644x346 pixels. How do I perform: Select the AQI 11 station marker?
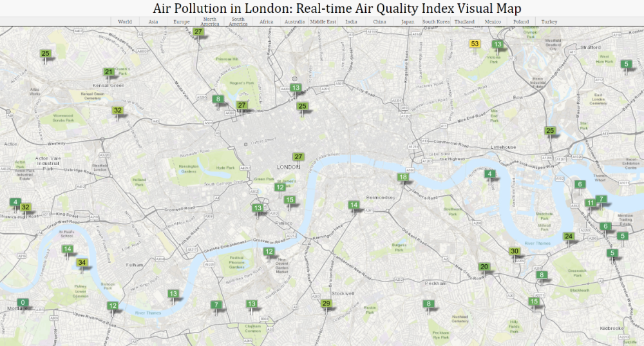point(591,204)
